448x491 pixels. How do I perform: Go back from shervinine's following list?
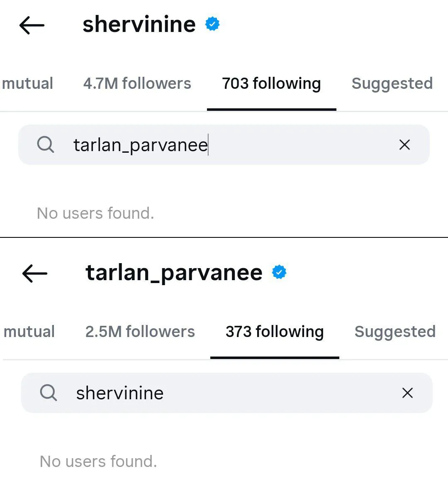coord(32,25)
